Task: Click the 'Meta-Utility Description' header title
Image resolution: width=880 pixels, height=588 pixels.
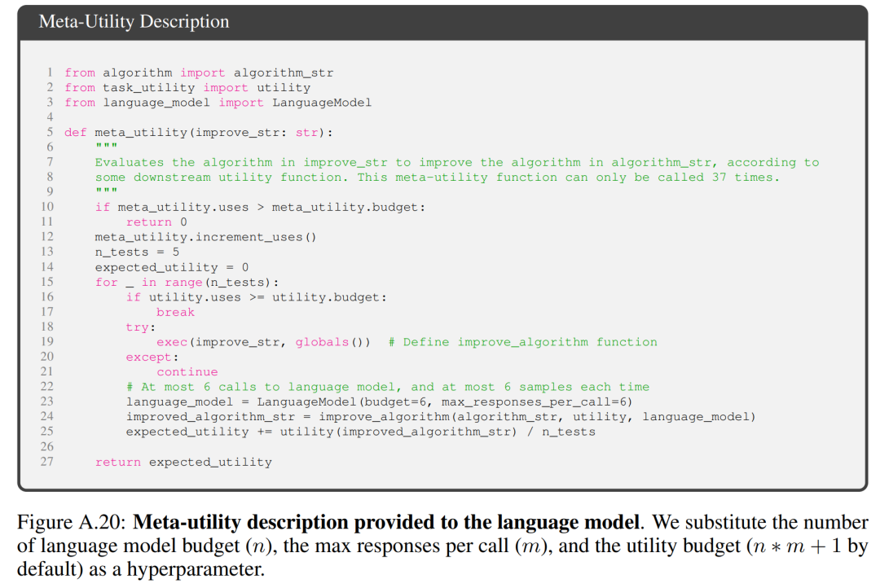Action: pyautogui.click(x=134, y=21)
